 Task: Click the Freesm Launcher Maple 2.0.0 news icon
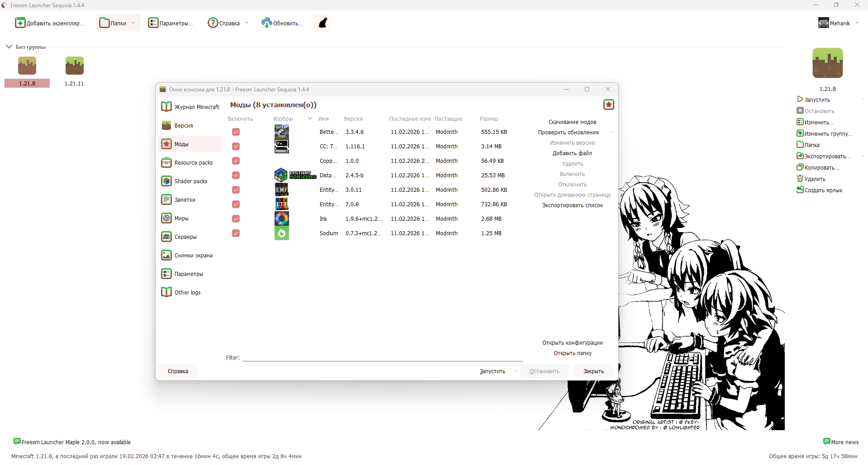(x=17, y=441)
